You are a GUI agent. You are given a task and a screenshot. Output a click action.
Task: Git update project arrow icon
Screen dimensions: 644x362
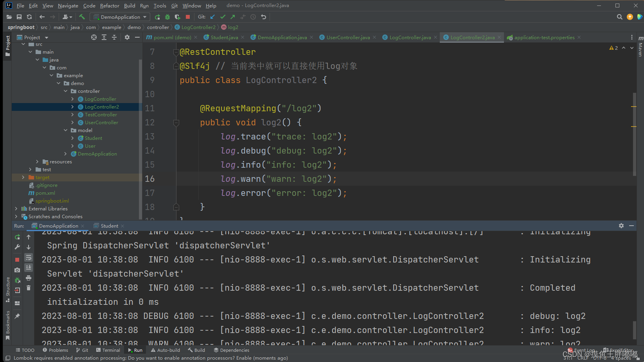[212, 17]
